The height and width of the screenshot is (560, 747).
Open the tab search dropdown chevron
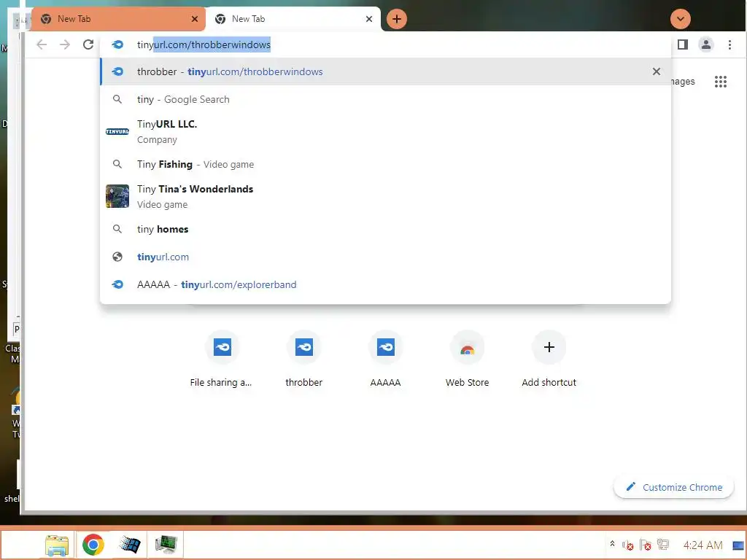click(681, 19)
